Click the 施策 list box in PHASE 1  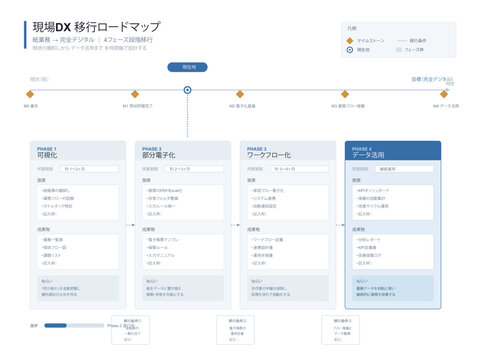78,202
